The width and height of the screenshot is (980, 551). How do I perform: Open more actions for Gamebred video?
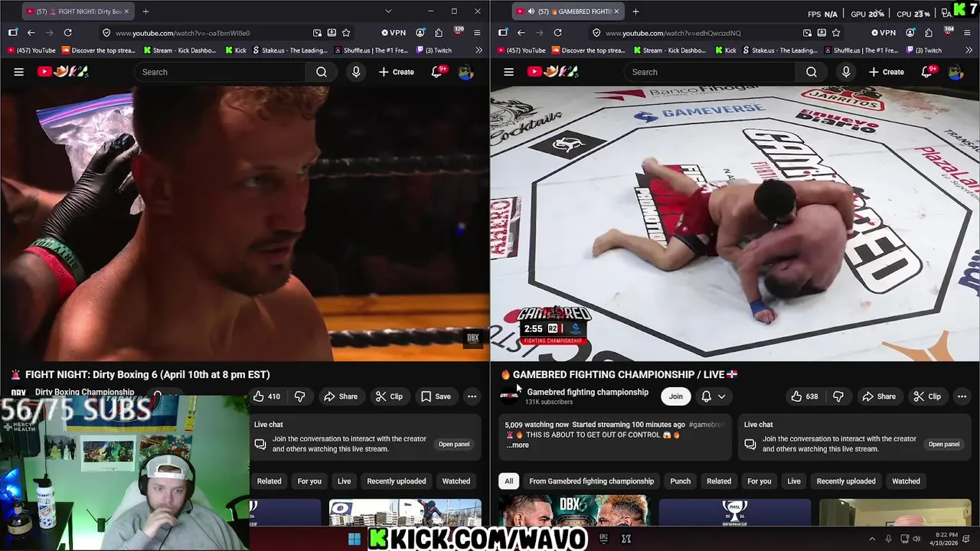pyautogui.click(x=962, y=396)
